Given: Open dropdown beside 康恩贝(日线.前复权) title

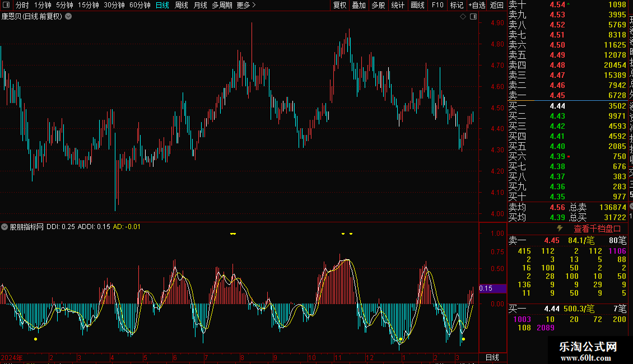Looking at the screenshot, I should pyautogui.click(x=69, y=17).
